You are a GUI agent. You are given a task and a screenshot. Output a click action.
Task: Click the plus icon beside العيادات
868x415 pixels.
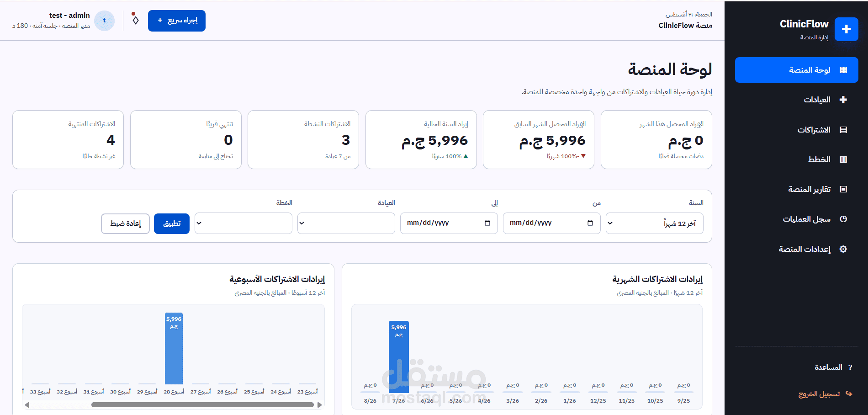pos(843,100)
